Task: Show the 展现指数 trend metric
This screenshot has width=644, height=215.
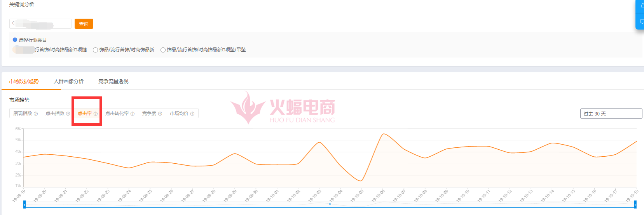Action: (x=23, y=114)
